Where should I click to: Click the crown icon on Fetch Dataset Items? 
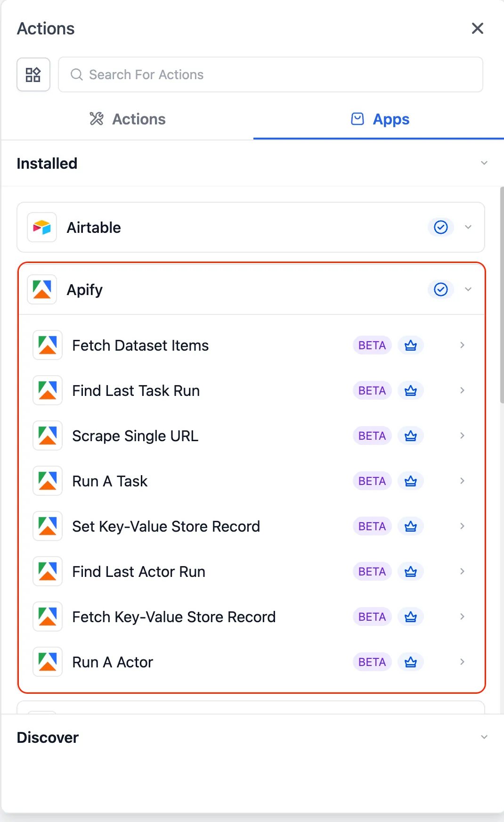pyautogui.click(x=410, y=345)
